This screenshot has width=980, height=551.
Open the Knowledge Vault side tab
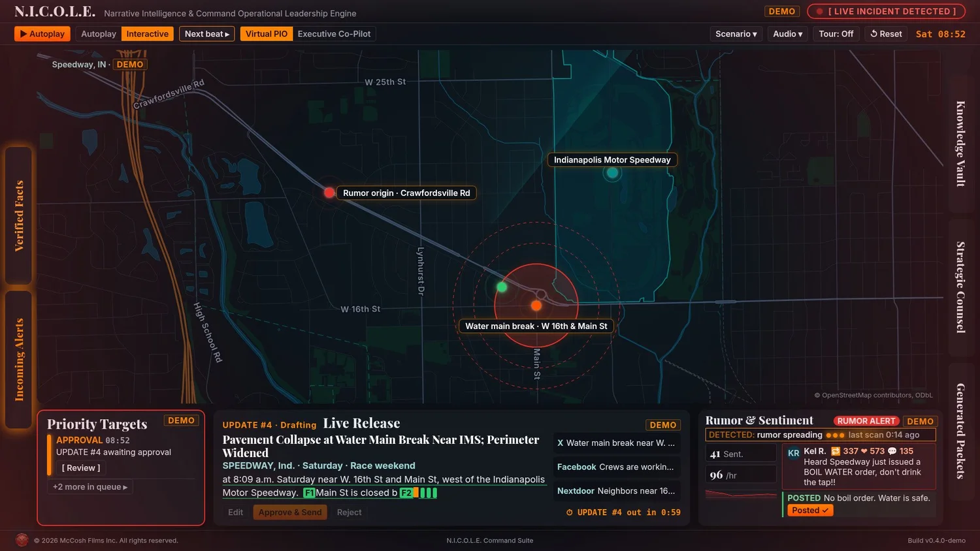pos(960,144)
